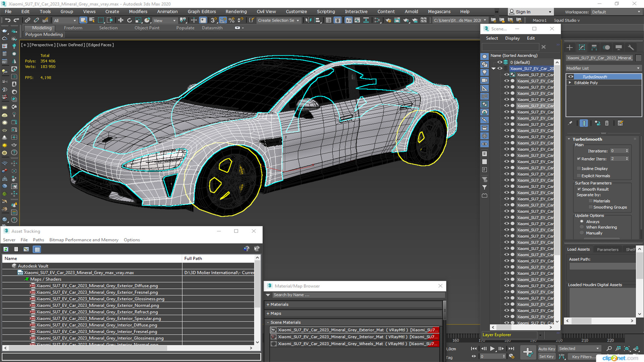
Task: Refresh the Asset Tracking list
Action: (x=6, y=249)
